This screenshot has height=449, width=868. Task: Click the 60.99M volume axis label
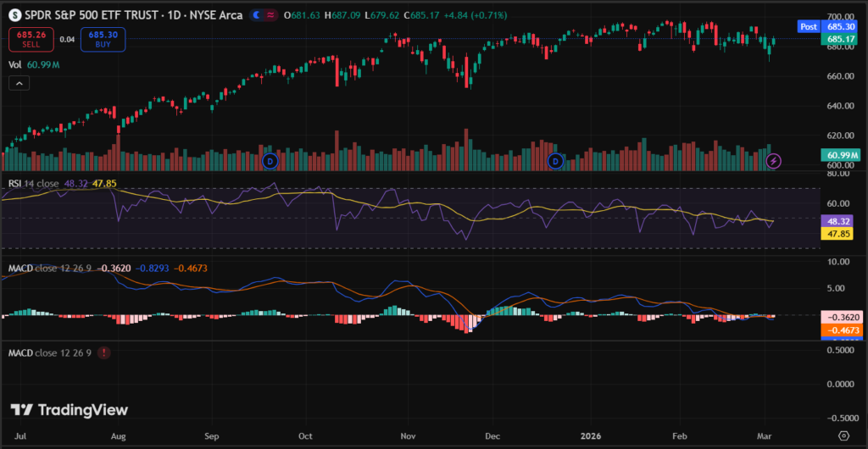click(x=840, y=155)
